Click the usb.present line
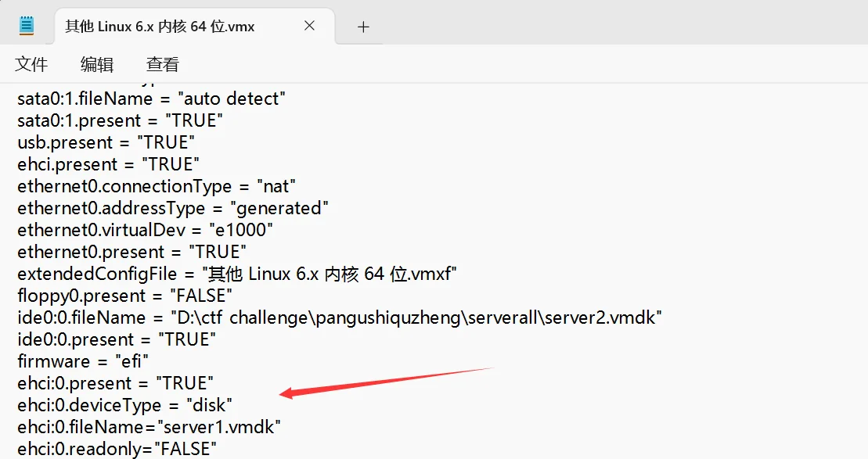The height and width of the screenshot is (459, 868). click(106, 142)
